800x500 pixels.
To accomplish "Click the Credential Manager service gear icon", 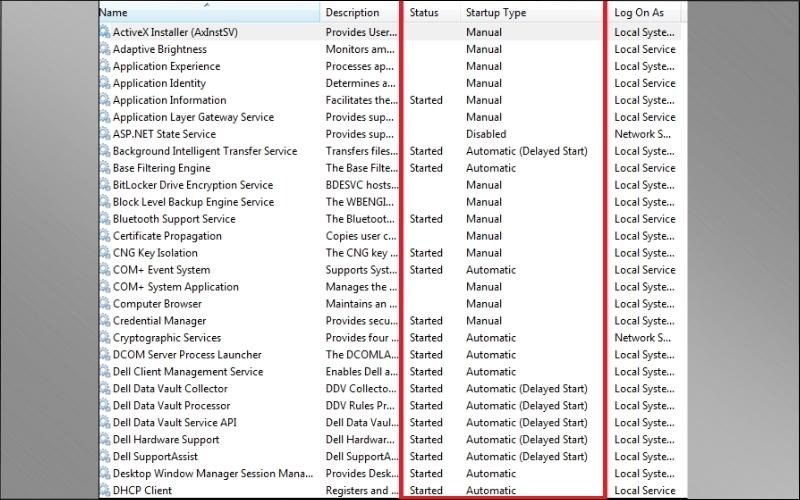I will (x=105, y=321).
